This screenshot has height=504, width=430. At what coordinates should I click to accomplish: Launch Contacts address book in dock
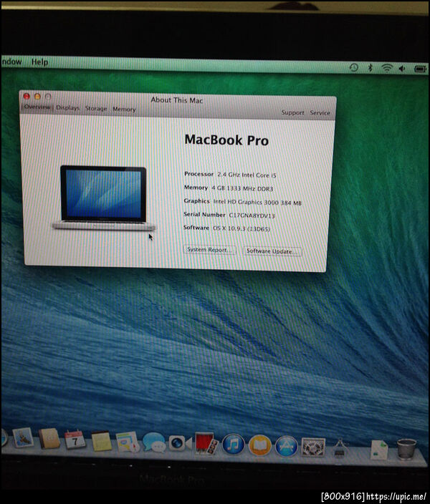(x=49, y=438)
